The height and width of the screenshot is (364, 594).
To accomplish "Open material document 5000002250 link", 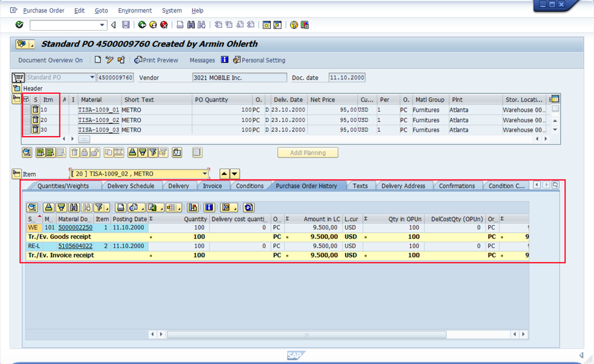I will [75, 227].
